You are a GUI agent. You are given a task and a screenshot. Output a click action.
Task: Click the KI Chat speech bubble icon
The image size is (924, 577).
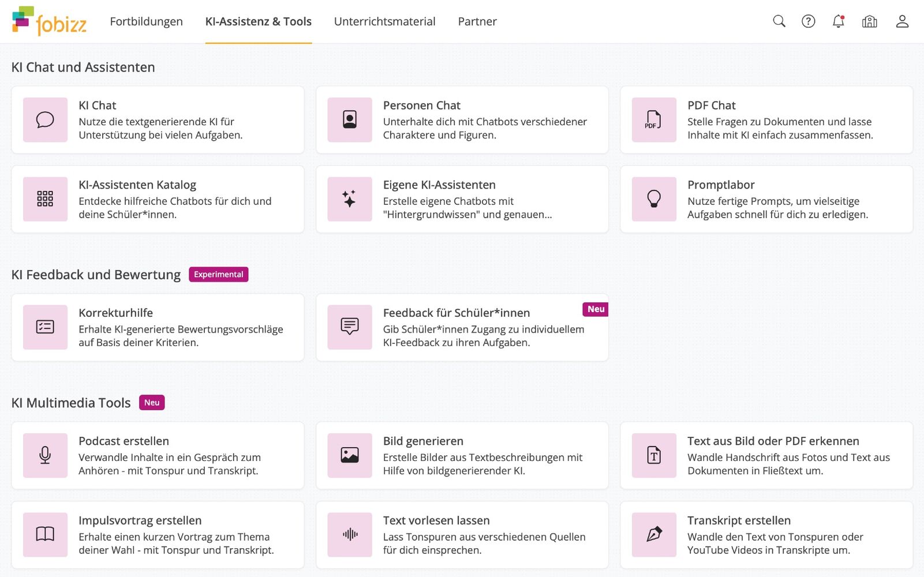click(45, 119)
